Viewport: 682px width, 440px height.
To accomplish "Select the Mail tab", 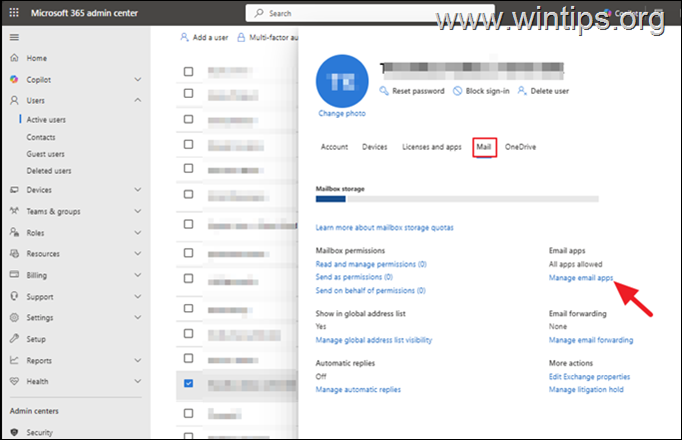I will coord(484,147).
